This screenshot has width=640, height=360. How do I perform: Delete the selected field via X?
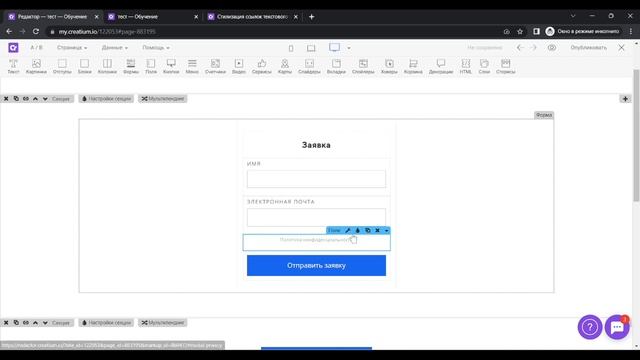pos(377,231)
